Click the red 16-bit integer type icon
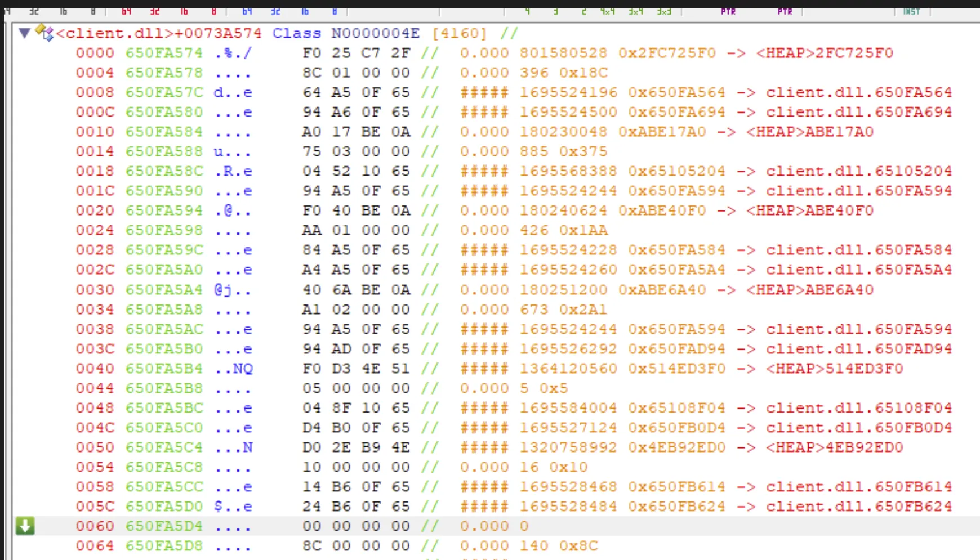This screenshot has height=560, width=980. [184, 11]
